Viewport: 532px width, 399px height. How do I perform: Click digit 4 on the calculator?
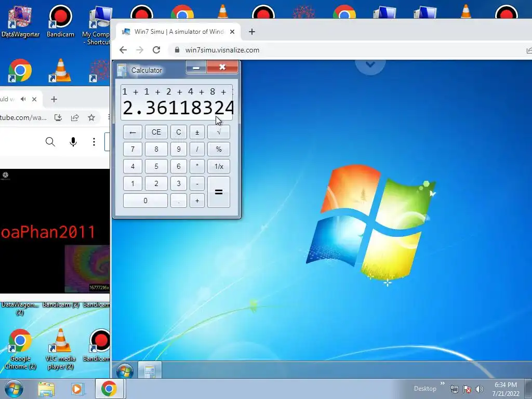pyautogui.click(x=132, y=166)
